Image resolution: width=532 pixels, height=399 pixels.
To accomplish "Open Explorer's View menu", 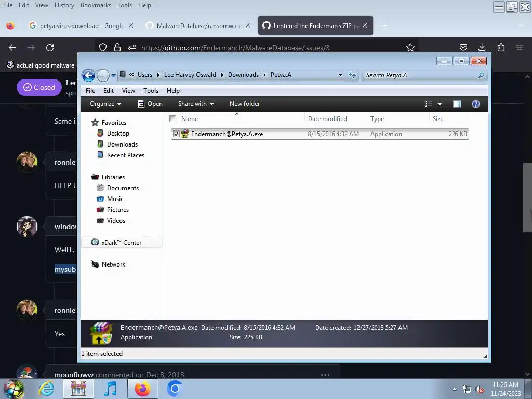I will (x=129, y=90).
